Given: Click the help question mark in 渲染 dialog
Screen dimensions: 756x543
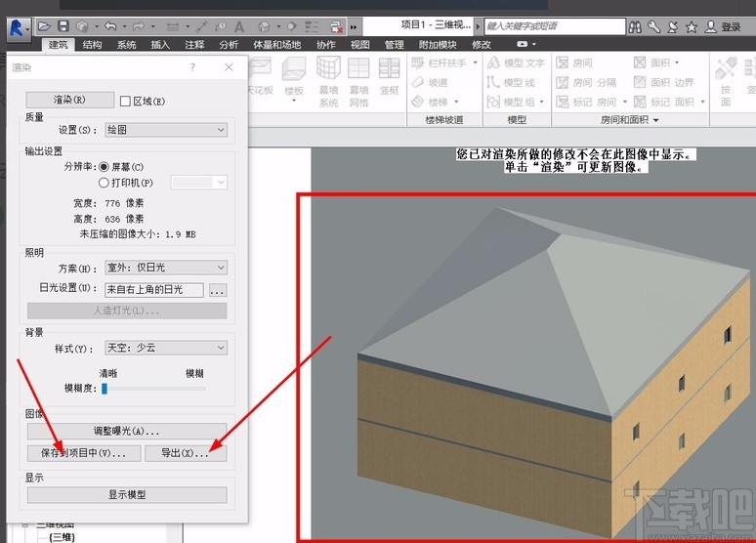Looking at the screenshot, I should pyautogui.click(x=192, y=67).
